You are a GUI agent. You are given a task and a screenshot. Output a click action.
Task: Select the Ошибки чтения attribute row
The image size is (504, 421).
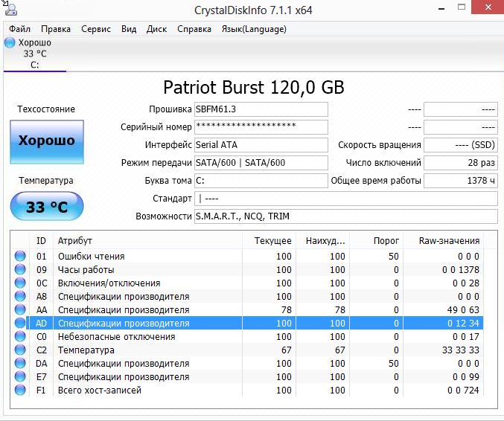[247, 257]
